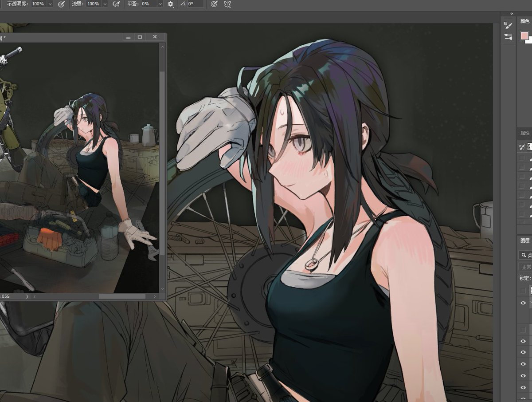Collapse the right panels with double-arrow icon

512,14
